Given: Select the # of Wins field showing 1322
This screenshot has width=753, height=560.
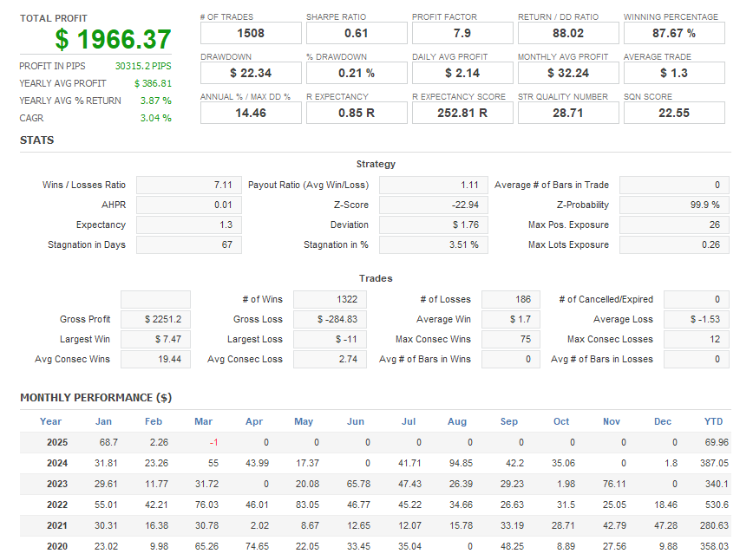Looking at the screenshot, I should 330,299.
